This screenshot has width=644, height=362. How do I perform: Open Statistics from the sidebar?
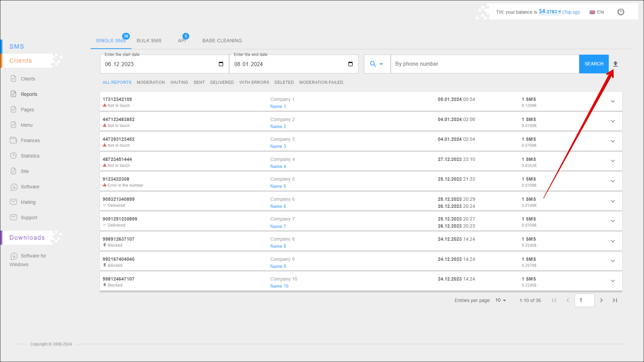[x=30, y=156]
